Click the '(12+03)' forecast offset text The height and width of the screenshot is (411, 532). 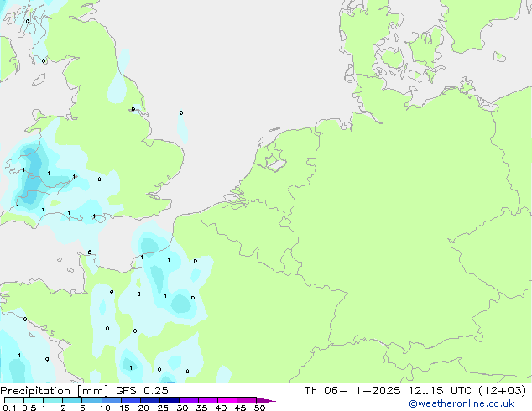pos(502,391)
